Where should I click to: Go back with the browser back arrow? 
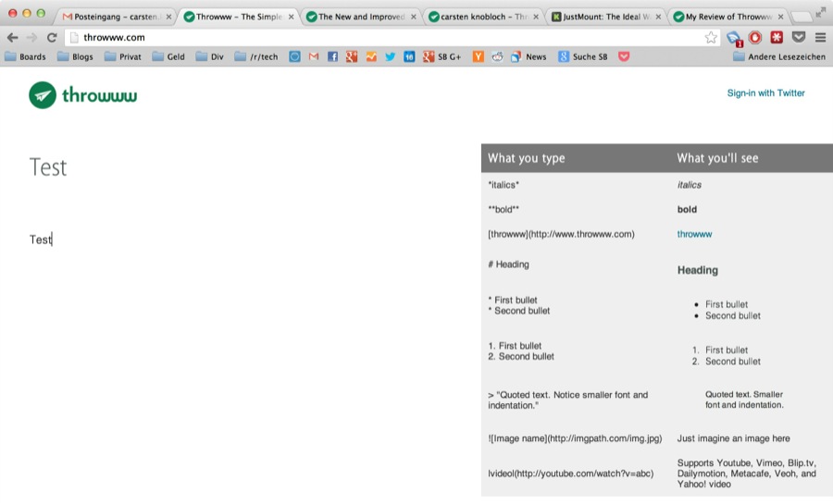coord(13,38)
